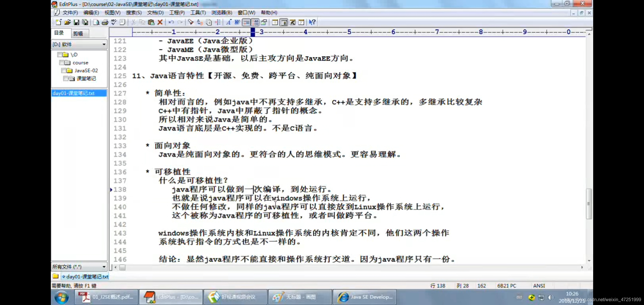
Task: Open EditPlus from the taskbar
Action: coord(171,297)
